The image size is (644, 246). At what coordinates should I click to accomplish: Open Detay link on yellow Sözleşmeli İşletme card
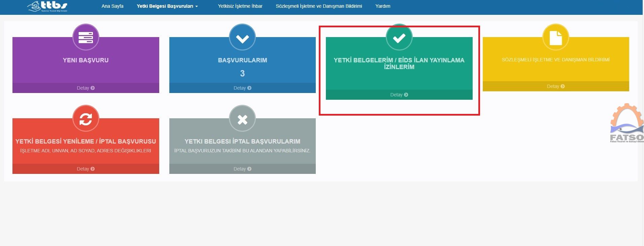tap(555, 86)
